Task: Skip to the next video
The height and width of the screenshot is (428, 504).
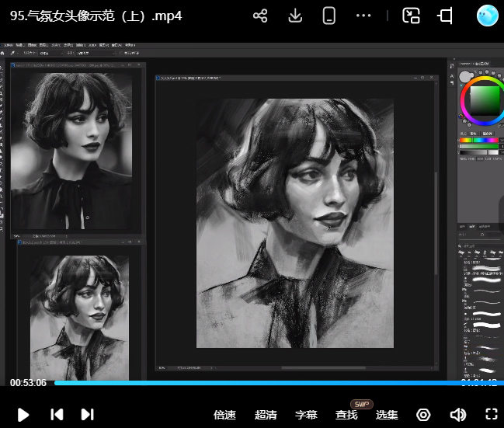Action: 87,414
